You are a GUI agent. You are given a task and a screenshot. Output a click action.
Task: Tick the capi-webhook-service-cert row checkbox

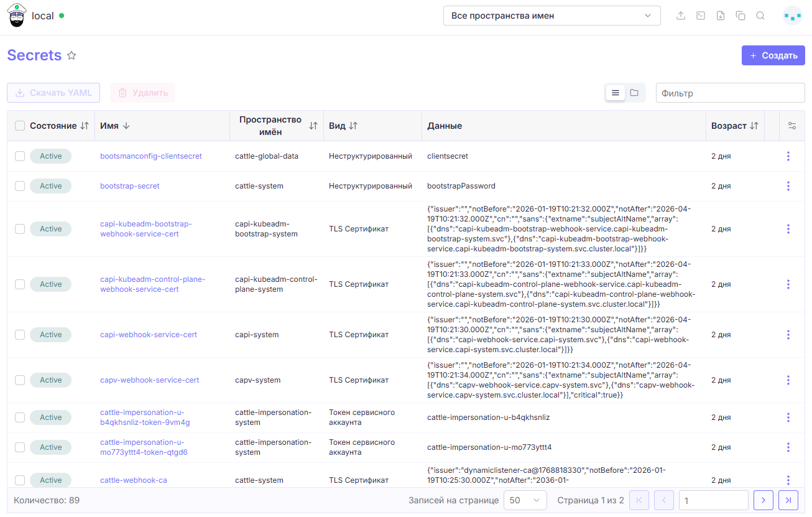point(20,335)
